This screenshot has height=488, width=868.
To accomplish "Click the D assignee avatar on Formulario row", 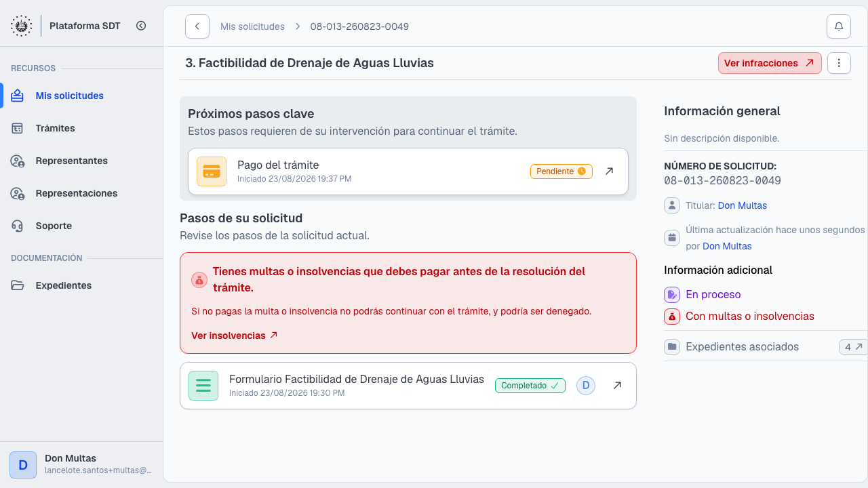I will 586,386.
